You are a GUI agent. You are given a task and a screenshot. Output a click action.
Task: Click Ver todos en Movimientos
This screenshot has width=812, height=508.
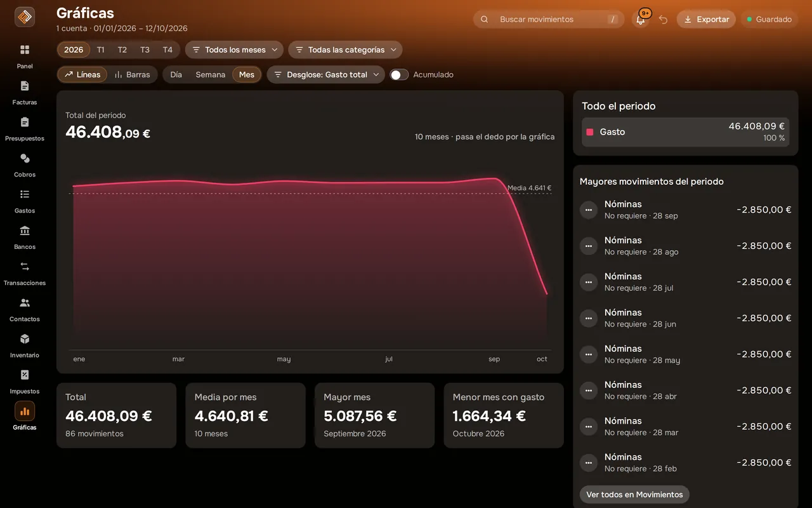click(634, 495)
